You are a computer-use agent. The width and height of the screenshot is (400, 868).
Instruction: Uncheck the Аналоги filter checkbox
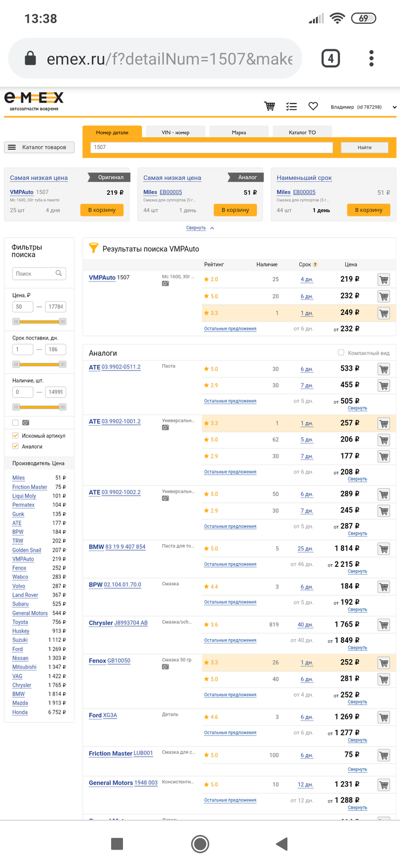[15, 446]
